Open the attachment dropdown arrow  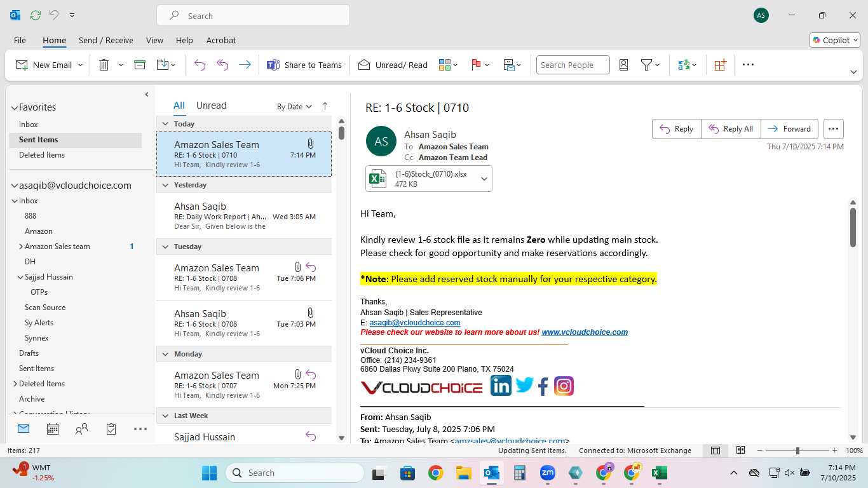[484, 179]
